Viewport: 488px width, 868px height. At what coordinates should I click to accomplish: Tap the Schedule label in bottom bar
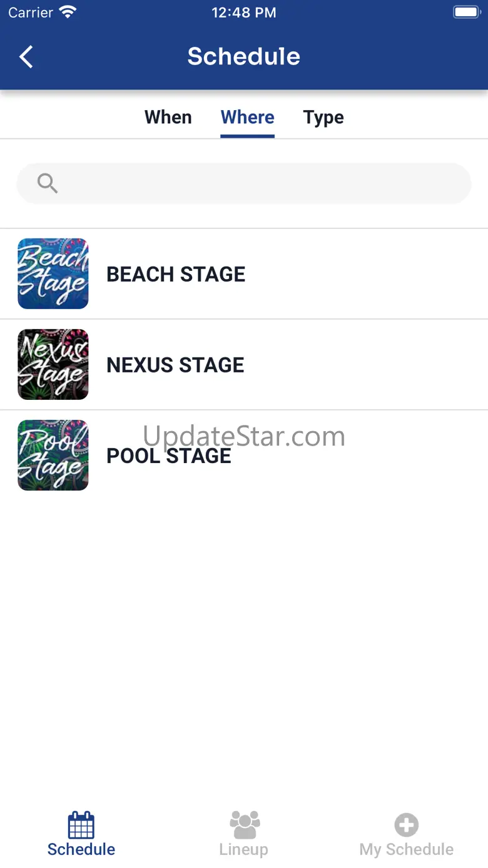pyautogui.click(x=81, y=849)
